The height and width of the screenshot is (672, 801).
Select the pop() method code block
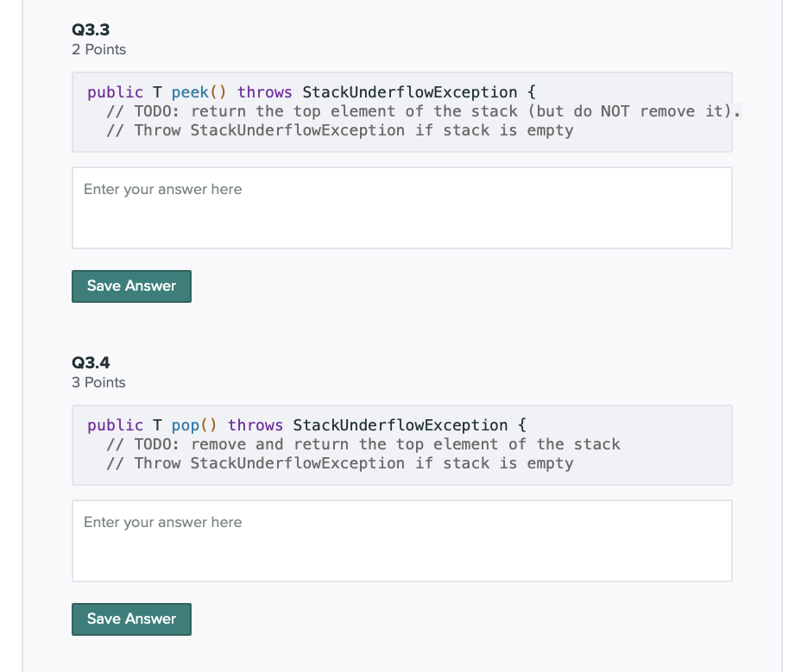pyautogui.click(x=400, y=444)
